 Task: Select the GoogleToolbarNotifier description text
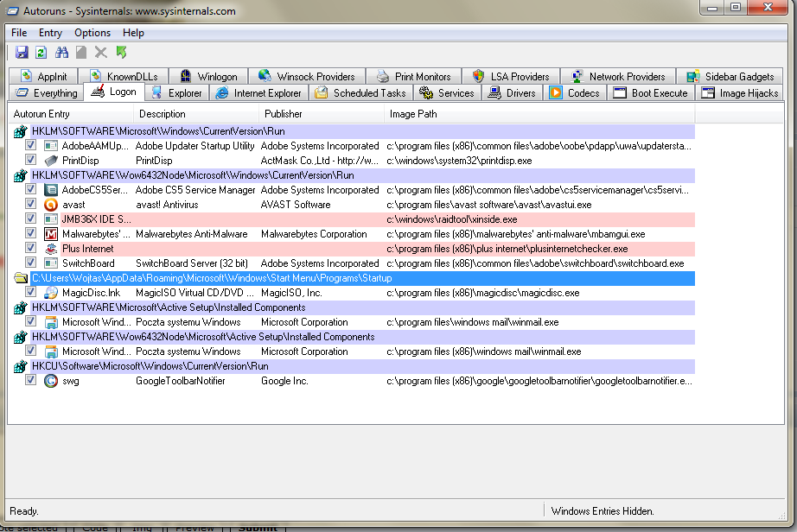181,381
